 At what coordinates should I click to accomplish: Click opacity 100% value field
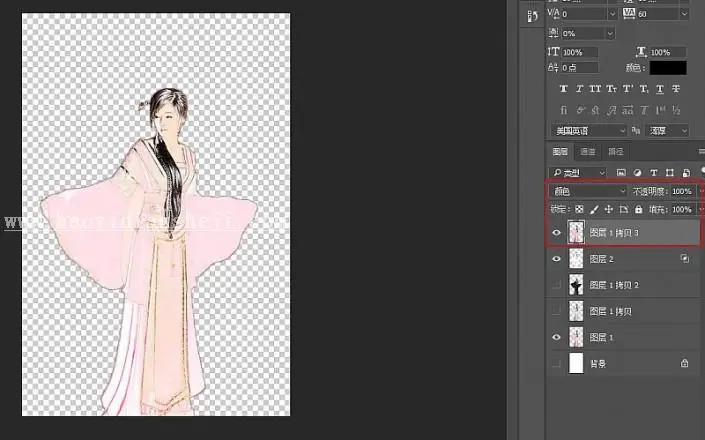point(683,191)
